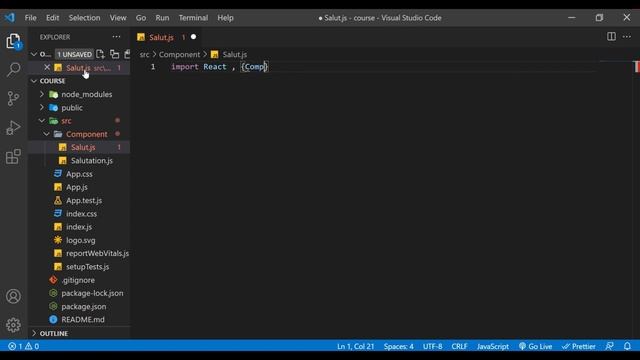Open the File menu
The width and height of the screenshot is (640, 360).
coord(31,18)
